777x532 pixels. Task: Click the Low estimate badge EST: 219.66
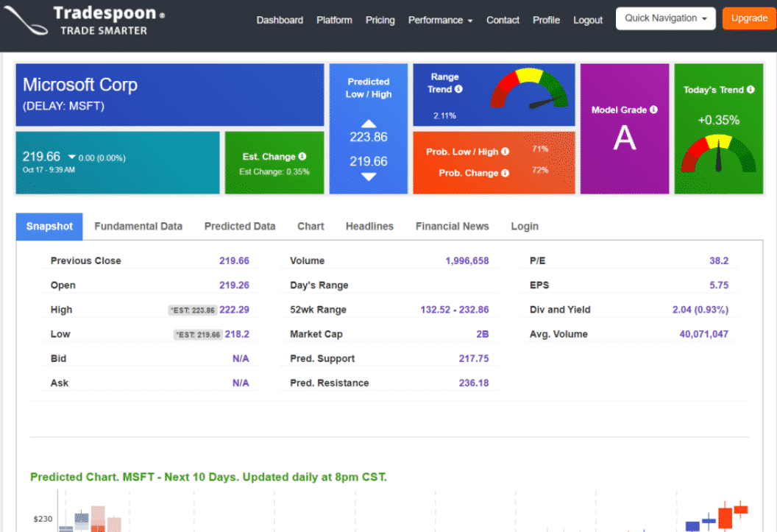pyautogui.click(x=198, y=334)
